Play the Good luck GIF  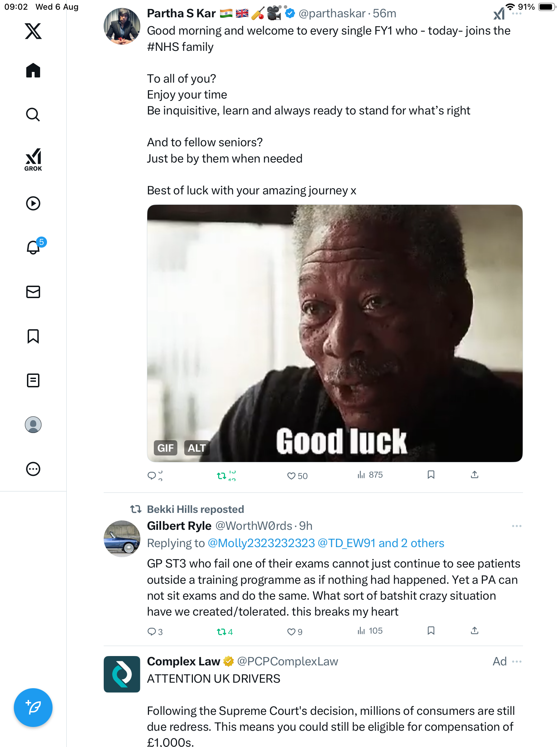click(x=335, y=333)
